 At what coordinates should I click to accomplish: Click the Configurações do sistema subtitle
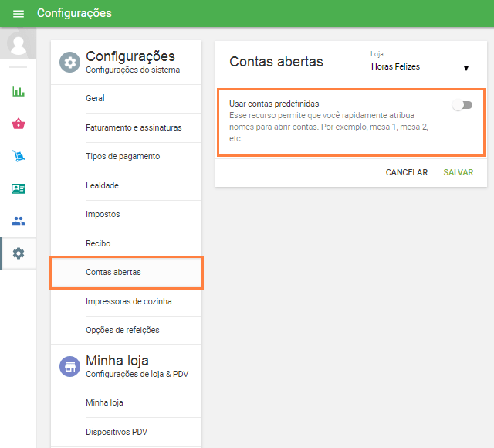tap(133, 70)
